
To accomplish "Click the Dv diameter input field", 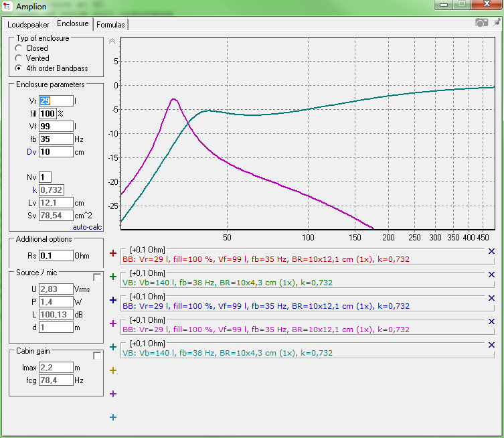I will [56, 152].
